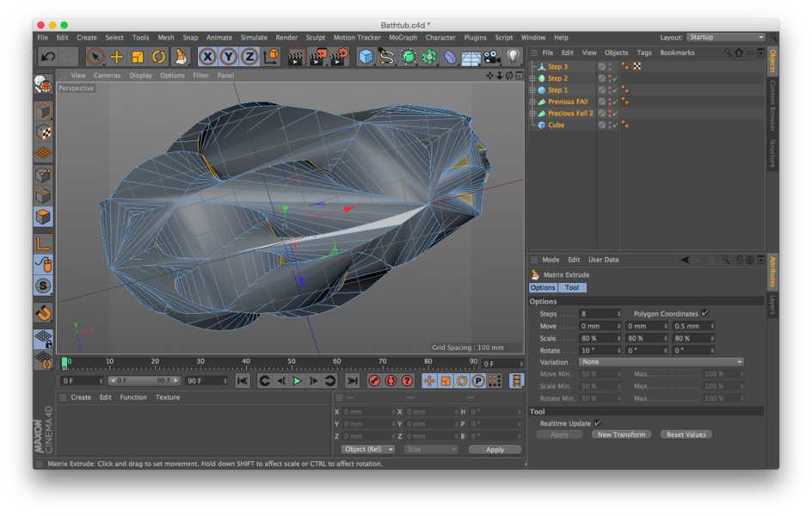812x516 pixels.
Task: Switch to Polygons mode
Action: [x=44, y=217]
